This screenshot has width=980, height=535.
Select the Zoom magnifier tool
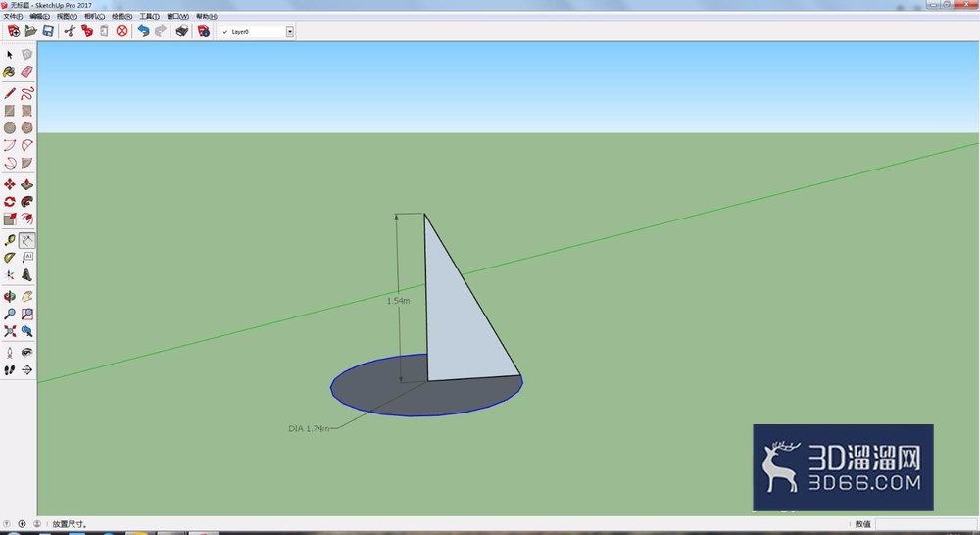click(x=10, y=314)
